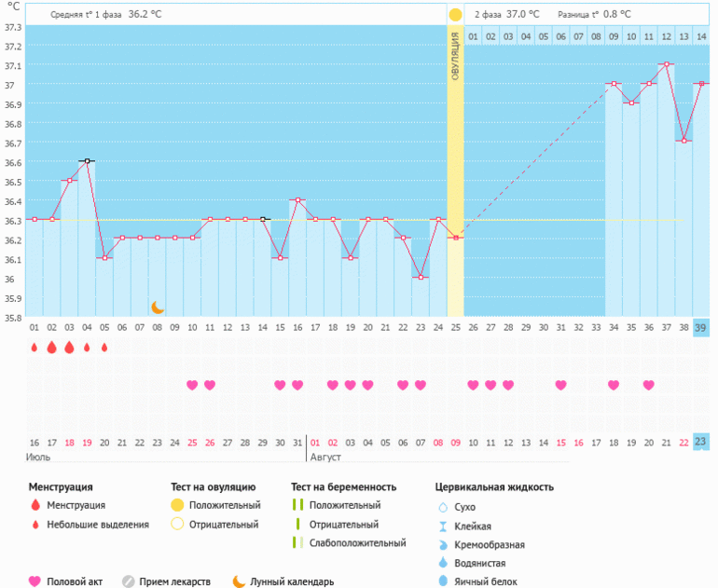Click the yellow ovulation circle above the chart

(455, 15)
